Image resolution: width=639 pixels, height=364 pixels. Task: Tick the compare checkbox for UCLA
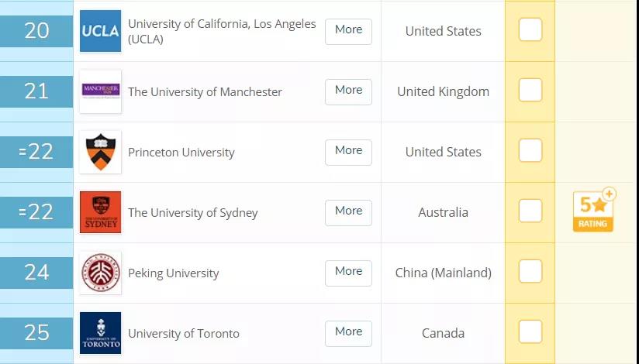click(530, 30)
